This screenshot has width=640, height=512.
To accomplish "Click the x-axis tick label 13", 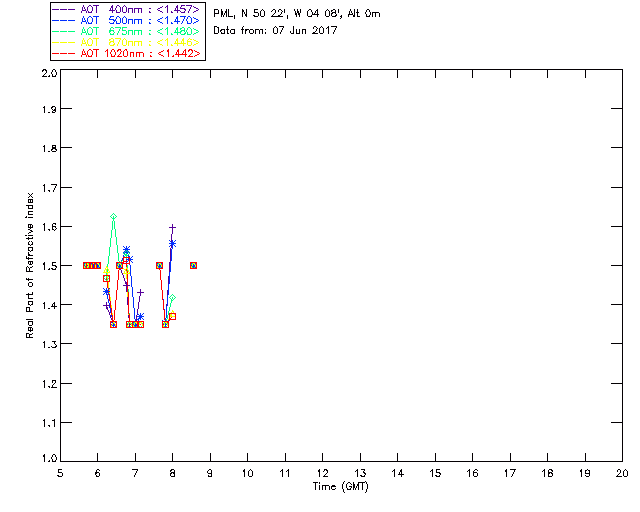I will tap(360, 473).
